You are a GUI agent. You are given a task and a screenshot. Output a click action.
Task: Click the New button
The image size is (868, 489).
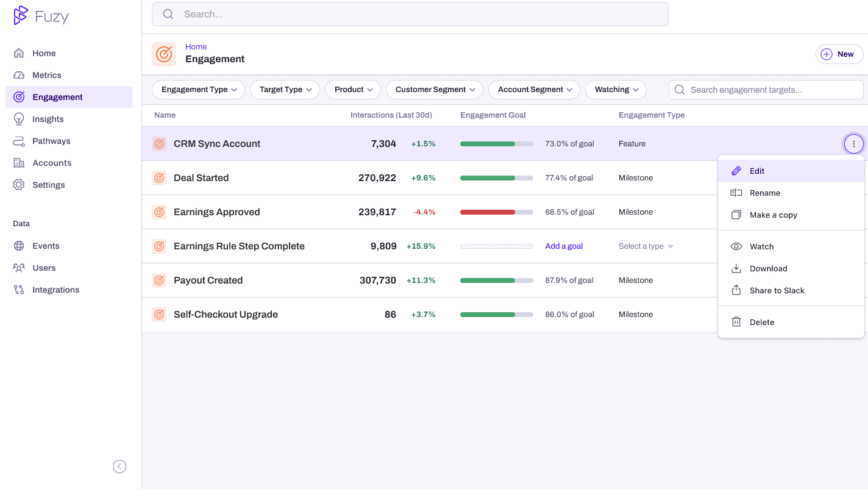click(x=839, y=54)
